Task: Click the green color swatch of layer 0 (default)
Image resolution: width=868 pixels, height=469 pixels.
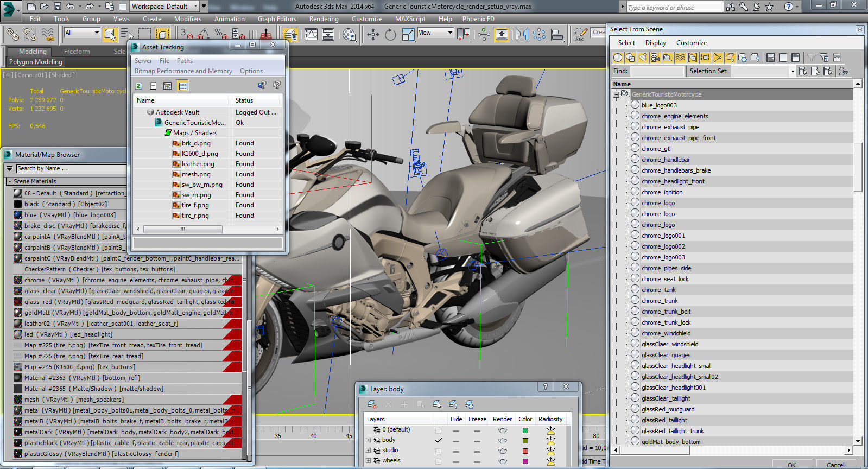Action: [x=525, y=430]
